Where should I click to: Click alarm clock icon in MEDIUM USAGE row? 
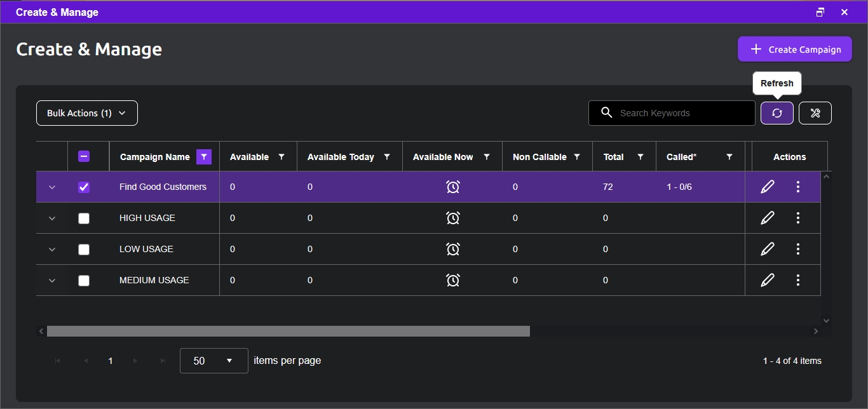pyautogui.click(x=452, y=280)
